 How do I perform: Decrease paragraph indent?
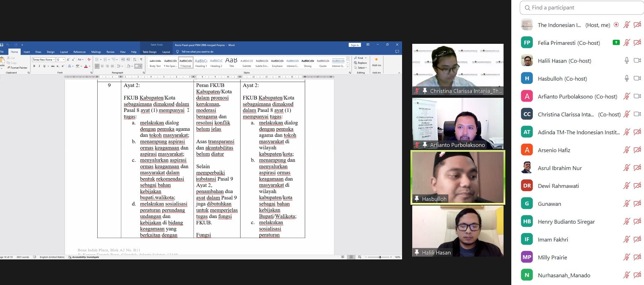[123, 60]
